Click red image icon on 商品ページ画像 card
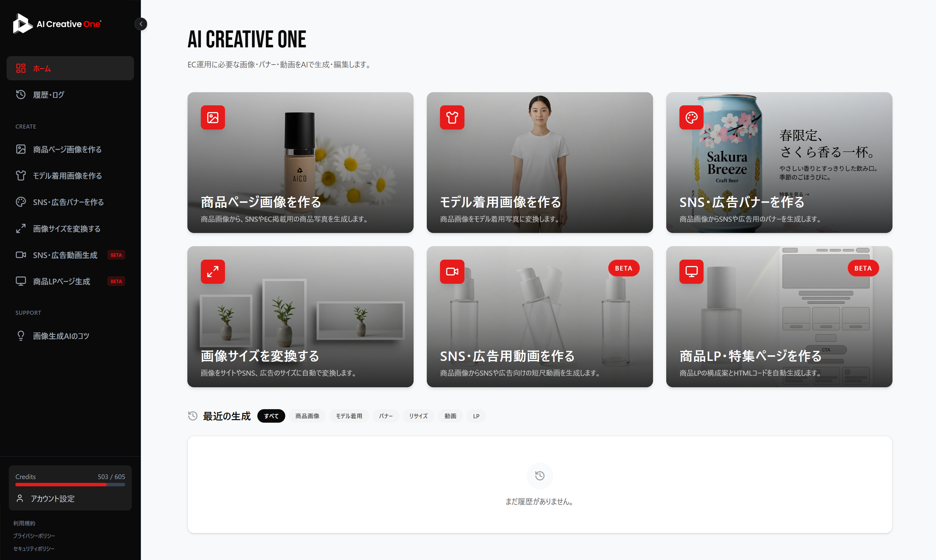 click(x=213, y=117)
